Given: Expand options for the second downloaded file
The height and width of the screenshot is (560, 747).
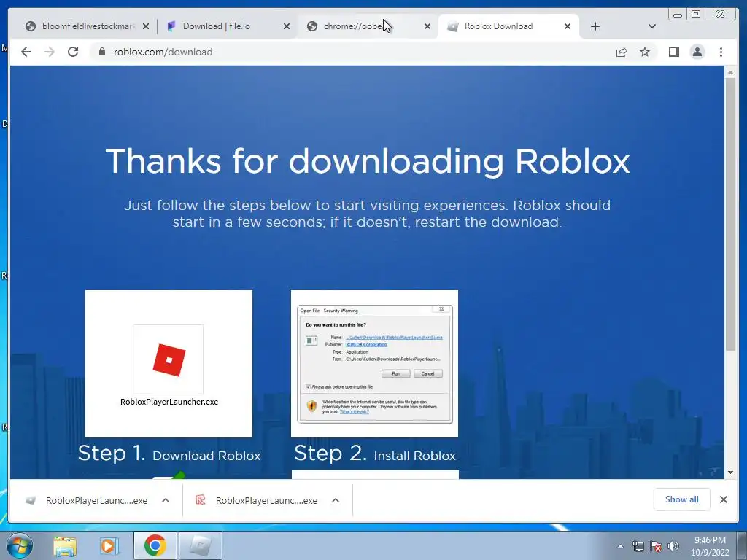Looking at the screenshot, I should pos(336,500).
